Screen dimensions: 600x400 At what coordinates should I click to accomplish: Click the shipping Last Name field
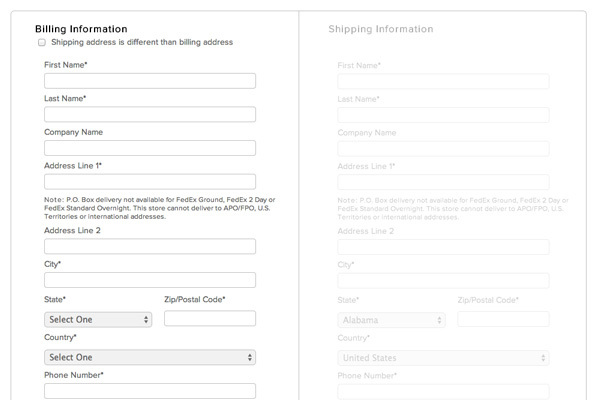click(443, 115)
